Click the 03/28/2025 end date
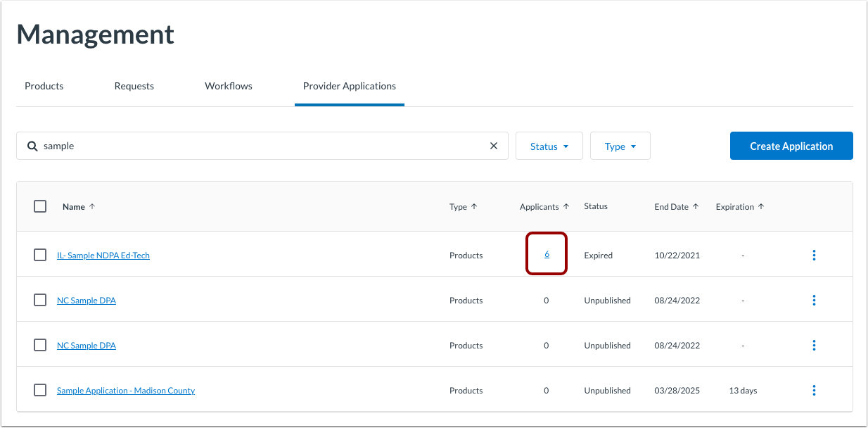The height and width of the screenshot is (428, 868). 677,391
